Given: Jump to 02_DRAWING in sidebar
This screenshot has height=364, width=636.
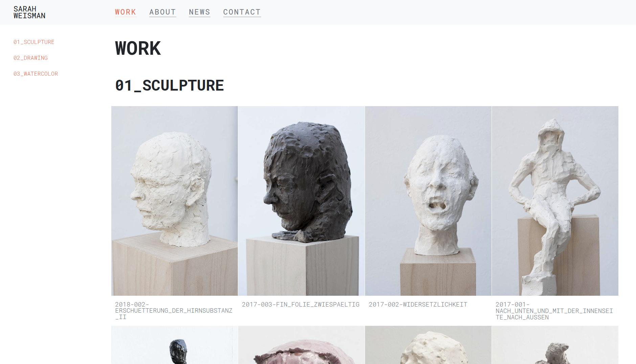Looking at the screenshot, I should click(30, 58).
